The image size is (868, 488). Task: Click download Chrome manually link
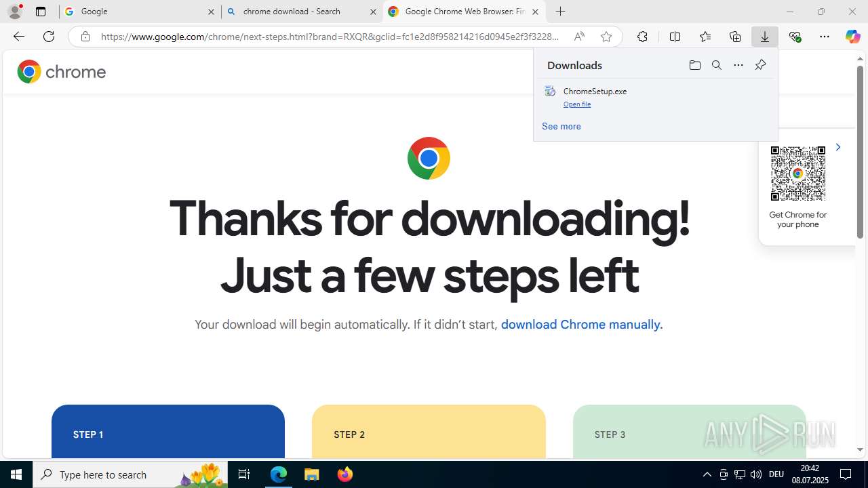tap(582, 325)
